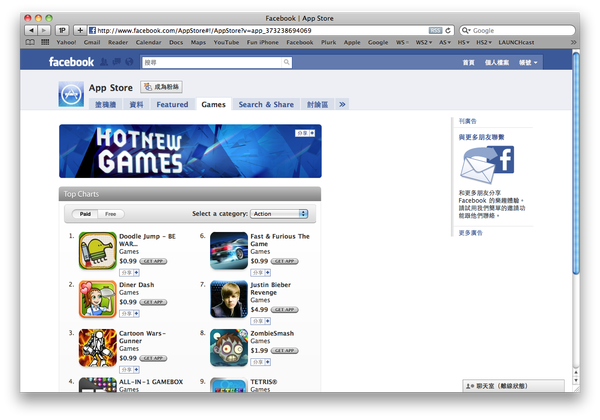Open the Gmail bookmark
The width and height of the screenshot is (600, 420).
coord(92,42)
